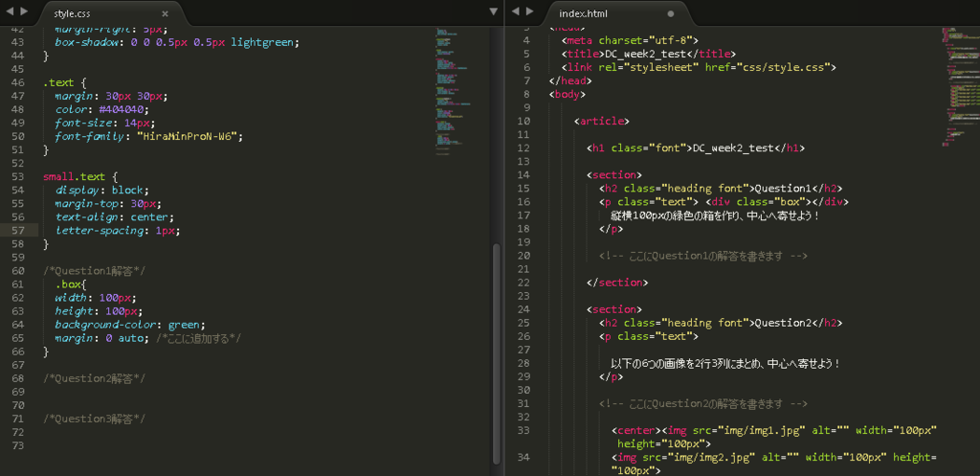
Task: Click the ここにQuestion1の解答 HTML comment
Action: pyautogui.click(x=703, y=256)
